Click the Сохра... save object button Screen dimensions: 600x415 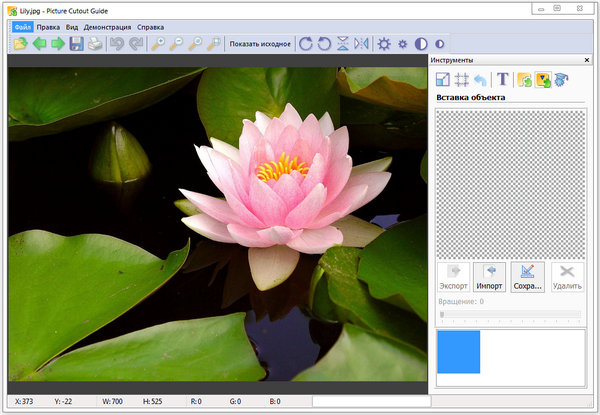click(x=527, y=277)
